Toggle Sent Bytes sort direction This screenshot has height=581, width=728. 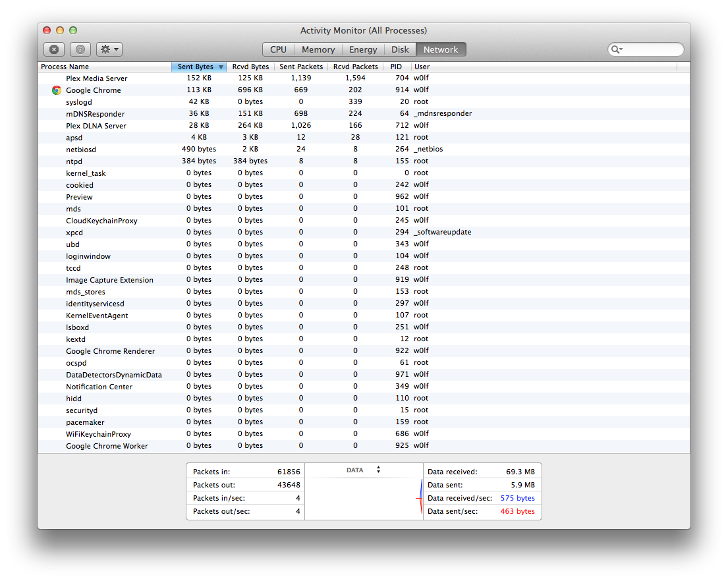click(199, 67)
